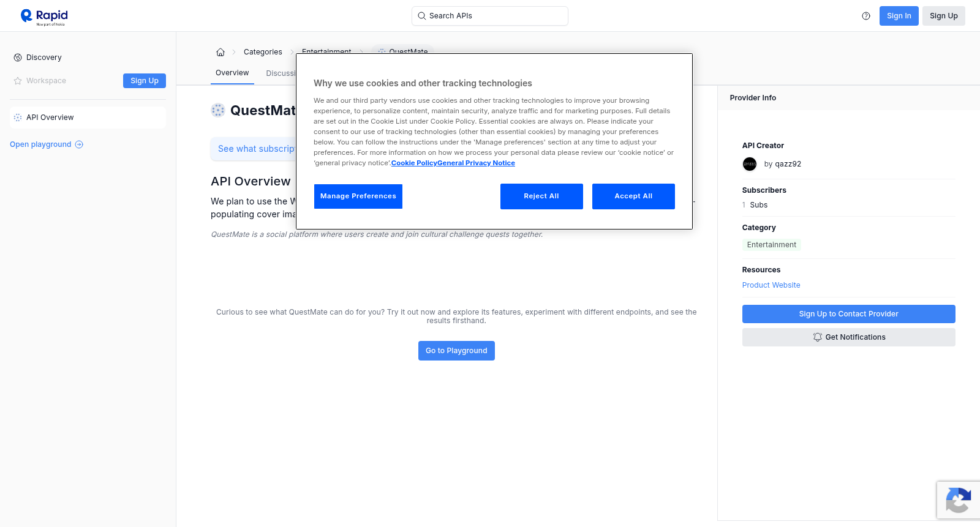
Task: Click the Workspace sidebar label
Action: click(46, 81)
